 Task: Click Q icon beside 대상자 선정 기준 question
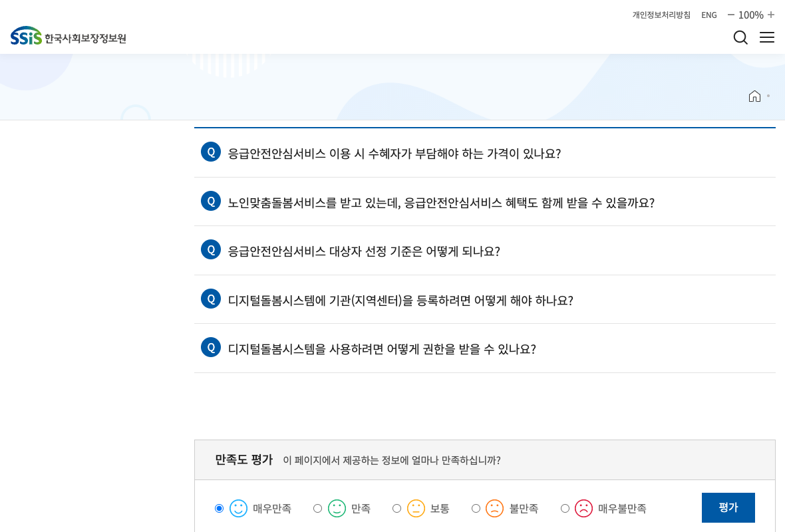coord(211,249)
